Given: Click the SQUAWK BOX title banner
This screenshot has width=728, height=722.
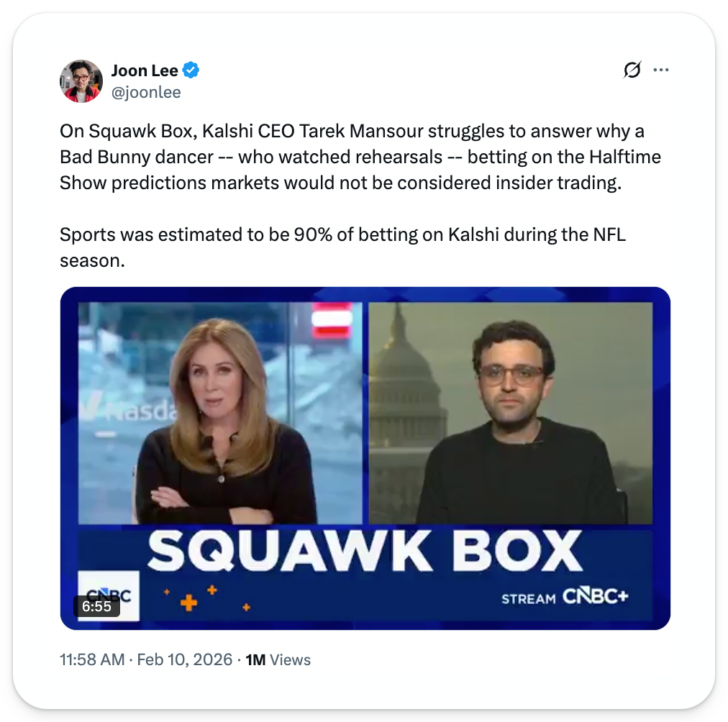Looking at the screenshot, I should 365,551.
